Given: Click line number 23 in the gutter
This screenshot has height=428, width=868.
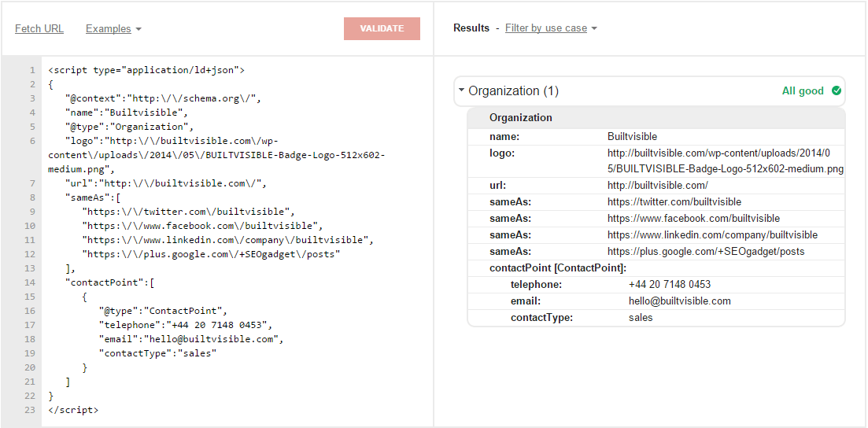Looking at the screenshot, I should pos(30,410).
